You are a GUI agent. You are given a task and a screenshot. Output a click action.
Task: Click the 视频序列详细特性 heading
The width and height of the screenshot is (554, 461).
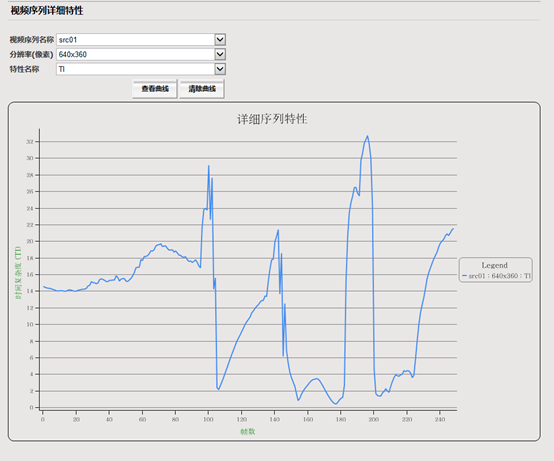(x=47, y=11)
